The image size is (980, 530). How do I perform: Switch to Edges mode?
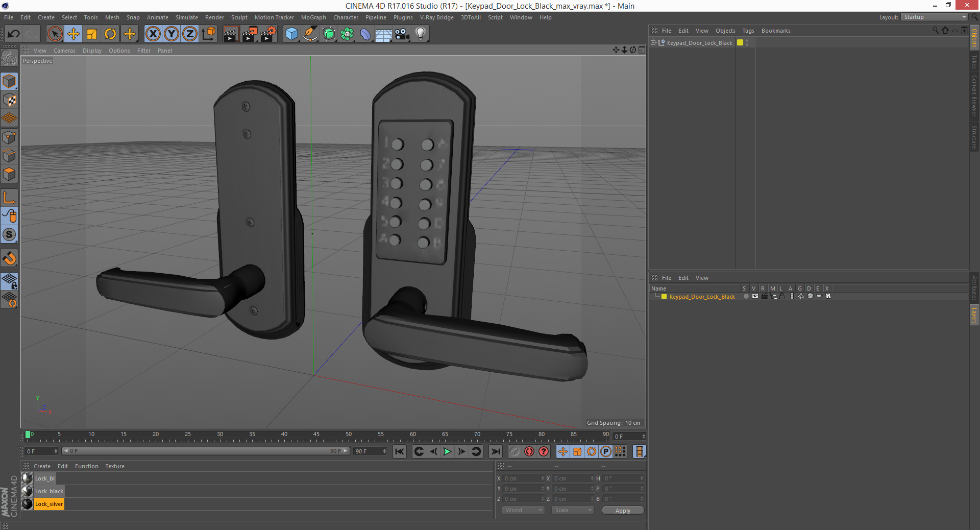click(x=10, y=156)
